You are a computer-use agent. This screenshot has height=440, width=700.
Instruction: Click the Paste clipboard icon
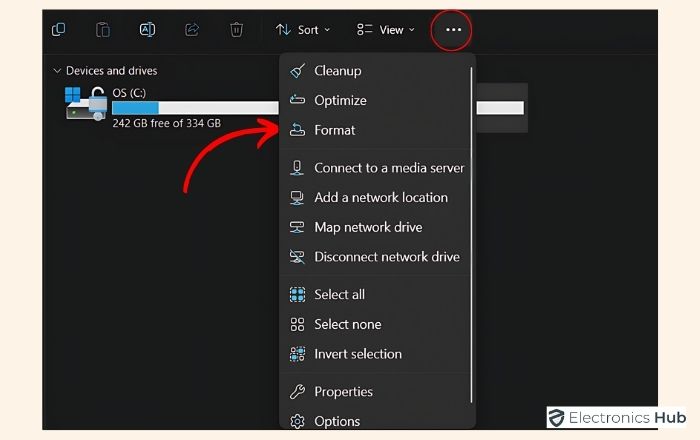pyautogui.click(x=102, y=30)
